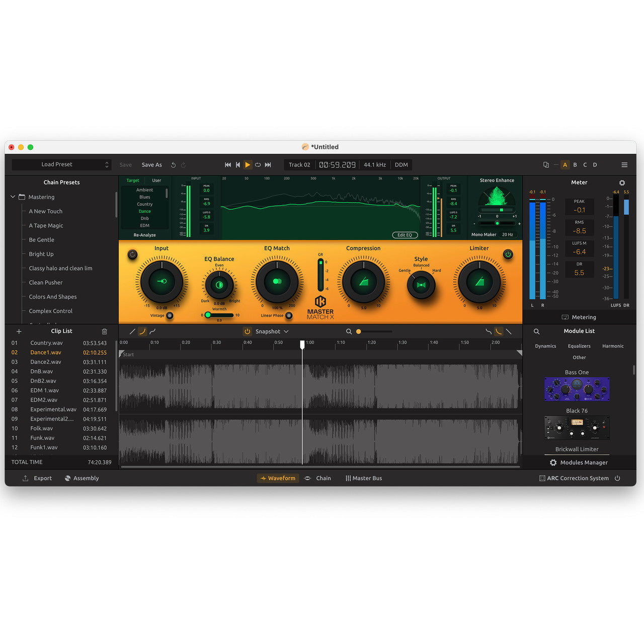Viewport: 644px width, 644px height.
Task: Toggle the Snapshot power button above the waveform
Action: click(x=247, y=331)
